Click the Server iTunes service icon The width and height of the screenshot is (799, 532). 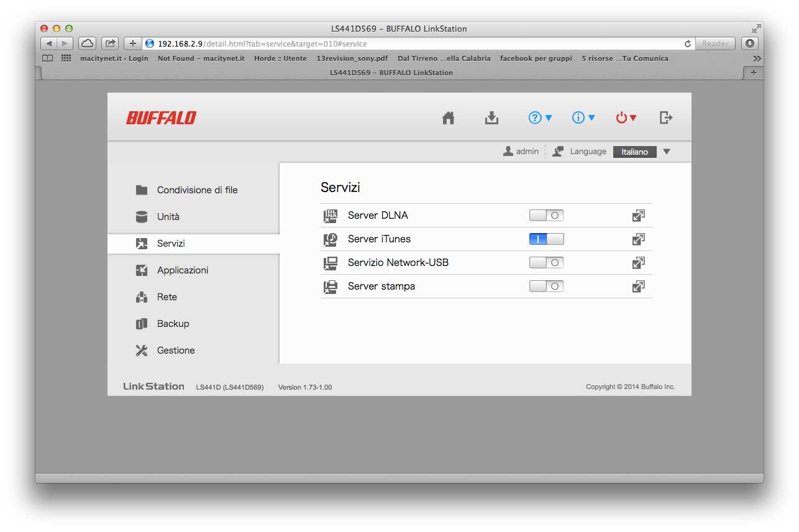[330, 239]
